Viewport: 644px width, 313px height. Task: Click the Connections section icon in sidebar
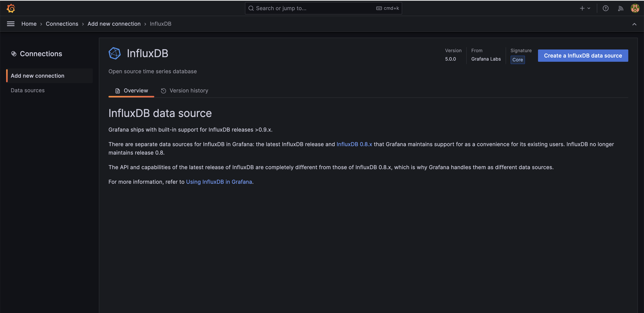coord(14,54)
